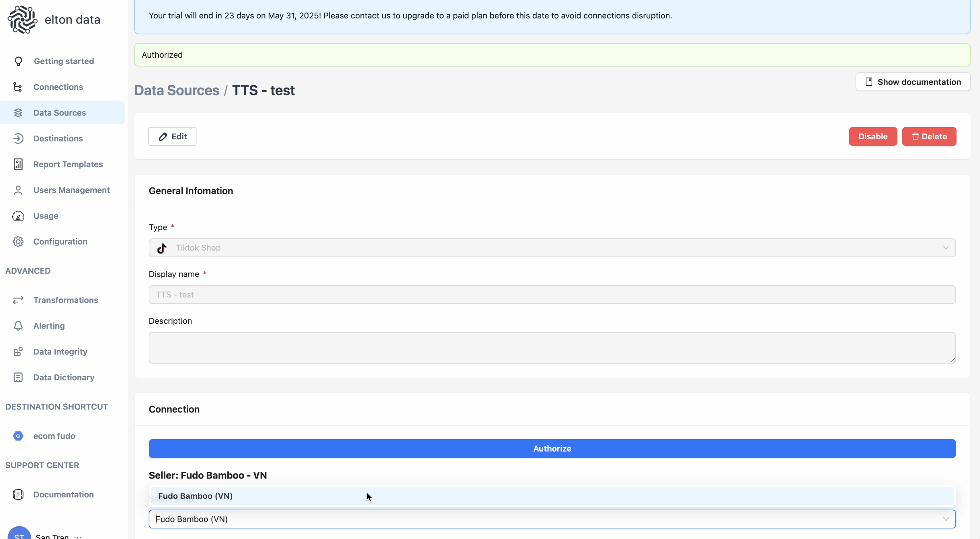Click the Report Templates chart icon
This screenshot has width=980, height=539.
[x=18, y=164]
